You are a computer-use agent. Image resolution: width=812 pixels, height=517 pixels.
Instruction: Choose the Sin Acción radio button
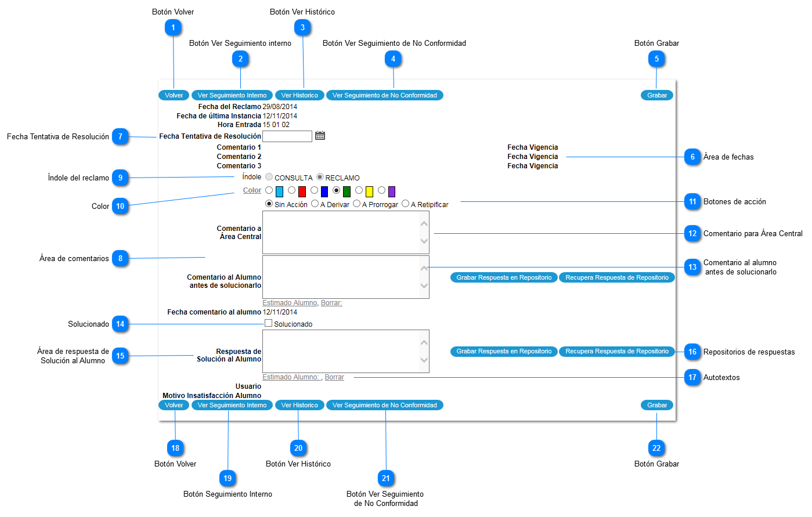coord(269,204)
